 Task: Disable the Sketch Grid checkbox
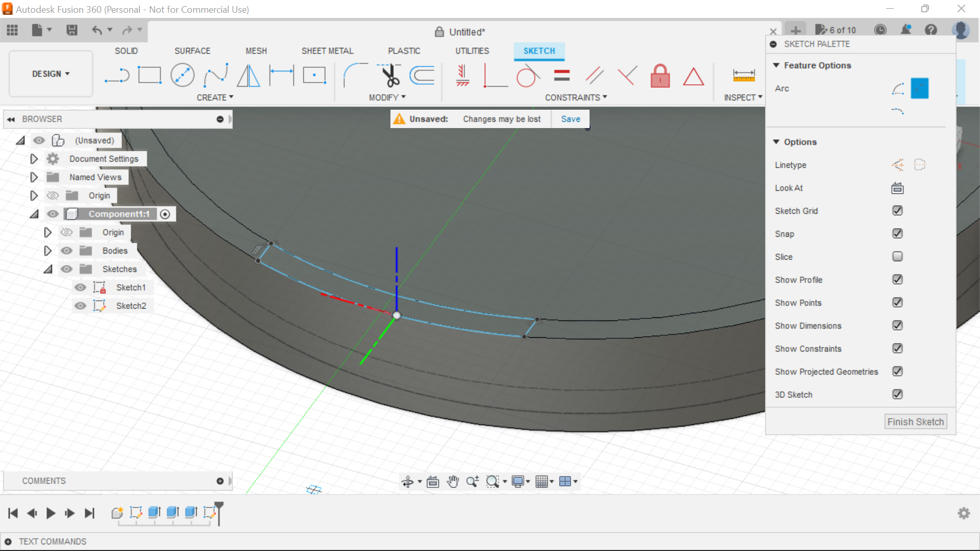897,210
